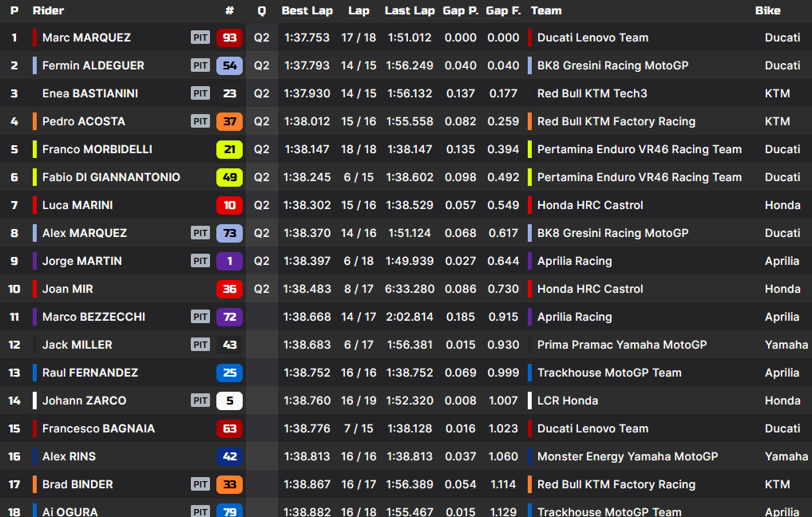
Task: Click the Q column header
Action: [262, 11]
